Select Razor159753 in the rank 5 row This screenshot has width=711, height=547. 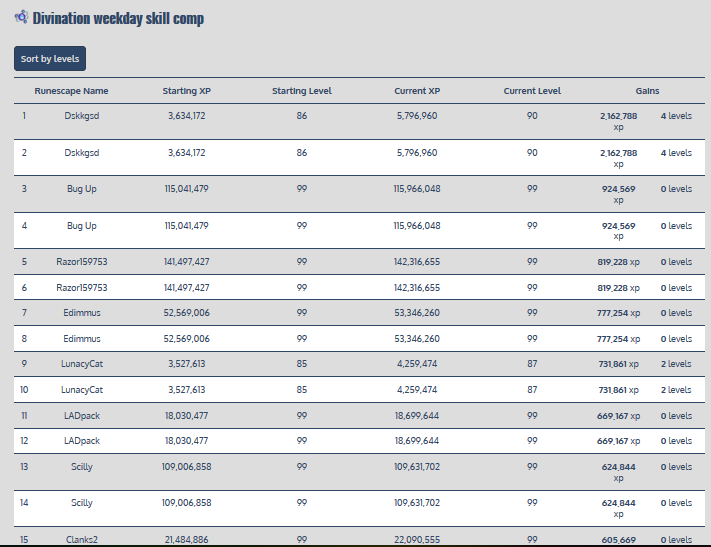82,262
